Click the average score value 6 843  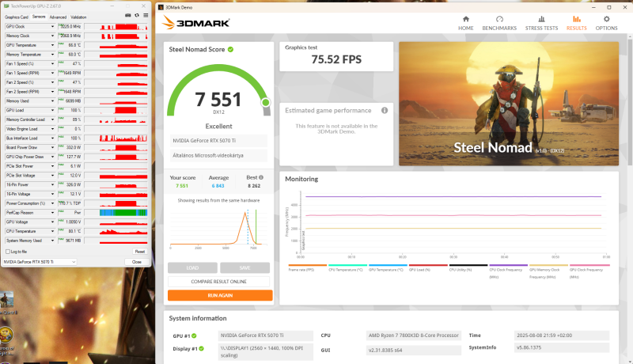218,186
